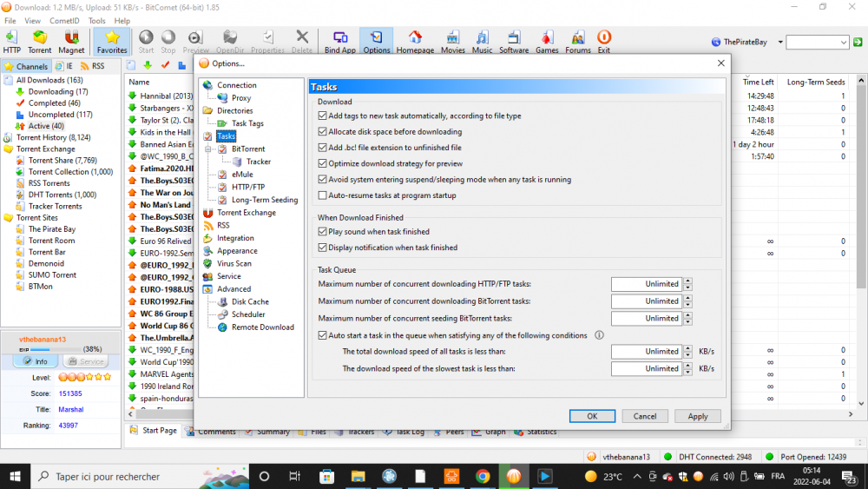Open Favorites from the toolbar

tap(112, 42)
